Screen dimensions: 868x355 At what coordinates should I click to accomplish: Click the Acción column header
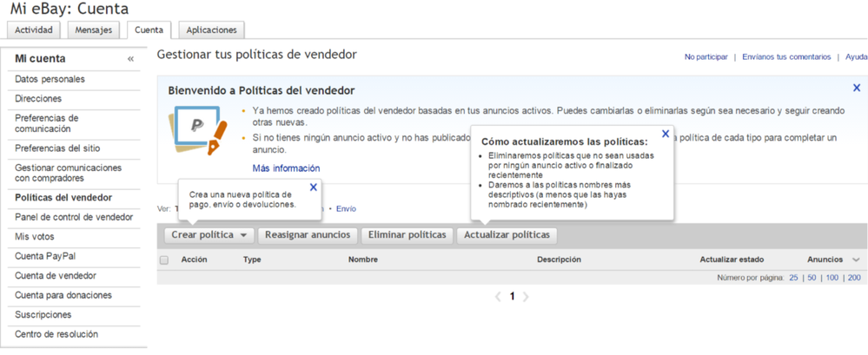[x=195, y=260]
